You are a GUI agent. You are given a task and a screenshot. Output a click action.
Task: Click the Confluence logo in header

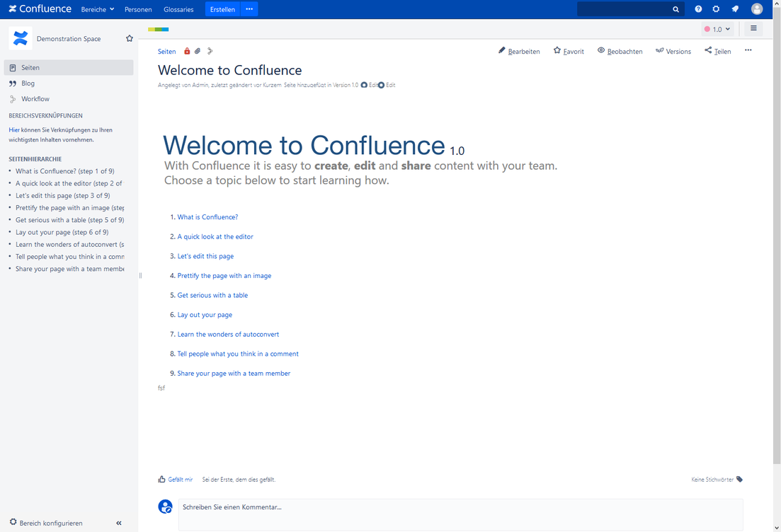[40, 9]
